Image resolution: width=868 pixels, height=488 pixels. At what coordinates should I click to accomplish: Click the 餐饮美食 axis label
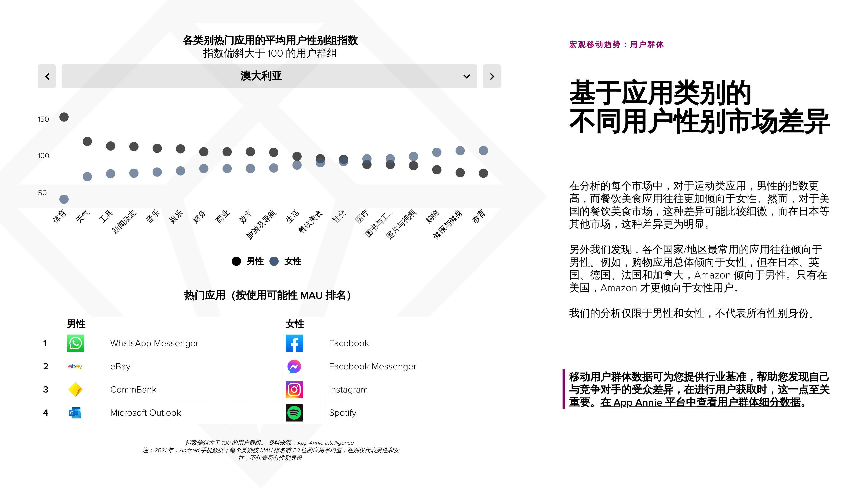310,222
